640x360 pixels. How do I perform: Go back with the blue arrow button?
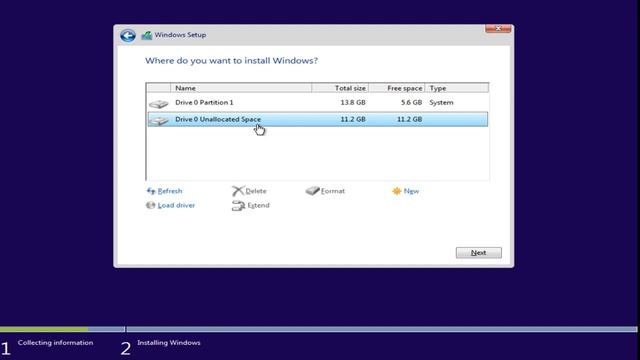coord(128,36)
